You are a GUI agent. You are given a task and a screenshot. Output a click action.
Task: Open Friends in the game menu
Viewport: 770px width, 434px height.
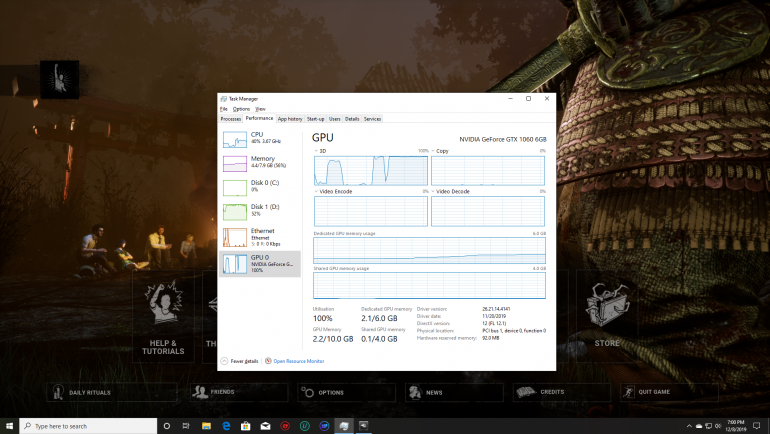pos(239,392)
